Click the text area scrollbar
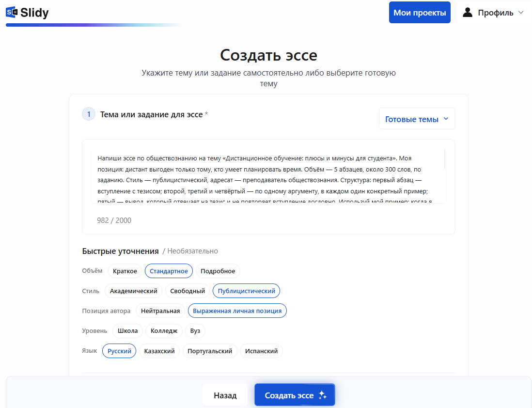The image size is (532, 408). point(444,159)
